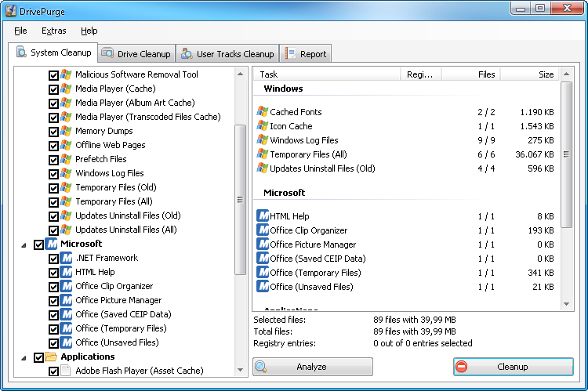
Task: Click the Windows flag icon beside Memory Dumps
Action: pos(66,131)
